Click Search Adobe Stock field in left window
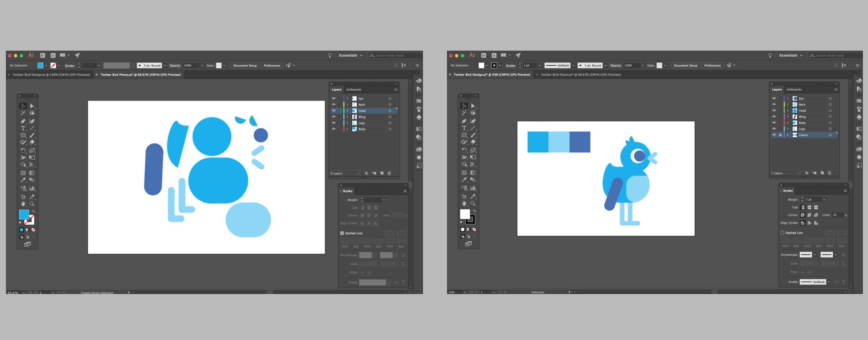868x340 pixels. pos(395,55)
